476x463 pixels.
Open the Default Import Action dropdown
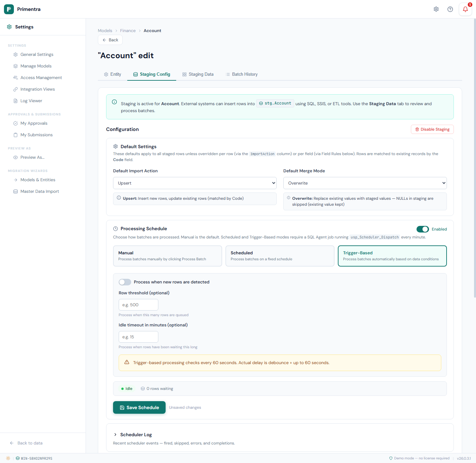click(x=195, y=183)
